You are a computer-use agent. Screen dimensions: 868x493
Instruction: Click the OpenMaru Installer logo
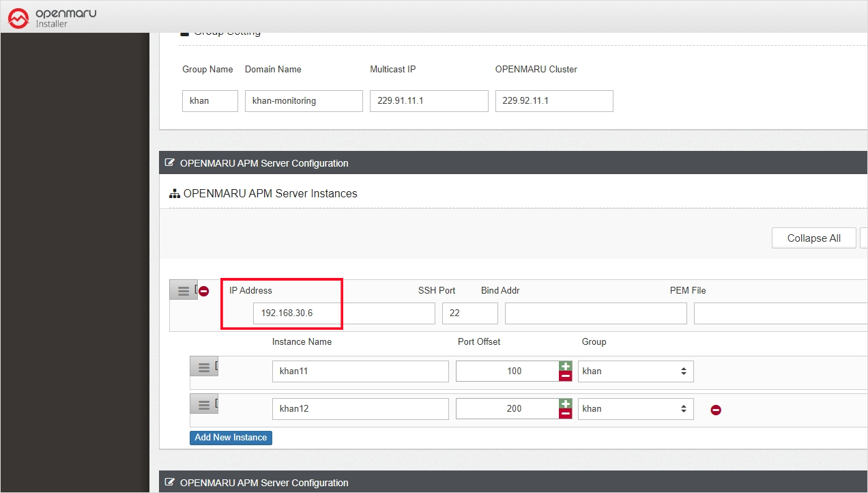pyautogui.click(x=53, y=18)
